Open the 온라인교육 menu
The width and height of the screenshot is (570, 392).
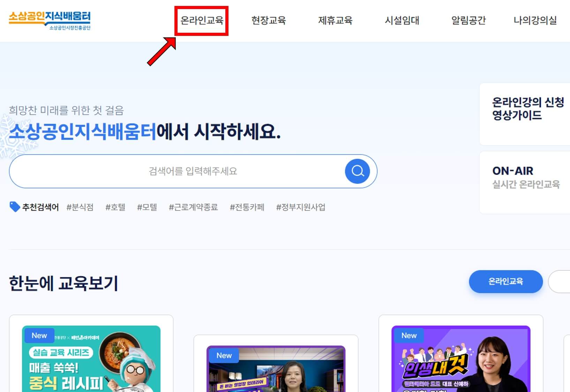click(202, 21)
